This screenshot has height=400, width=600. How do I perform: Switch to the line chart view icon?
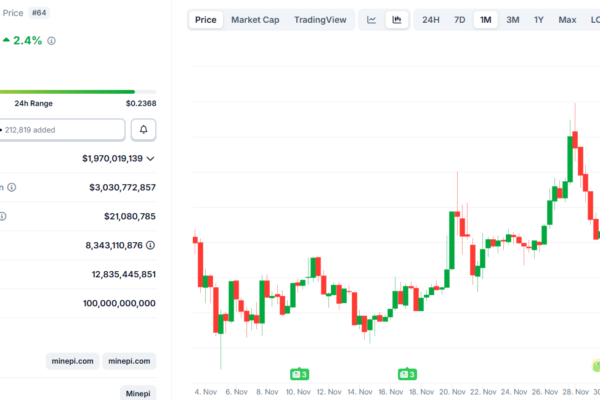tap(371, 20)
